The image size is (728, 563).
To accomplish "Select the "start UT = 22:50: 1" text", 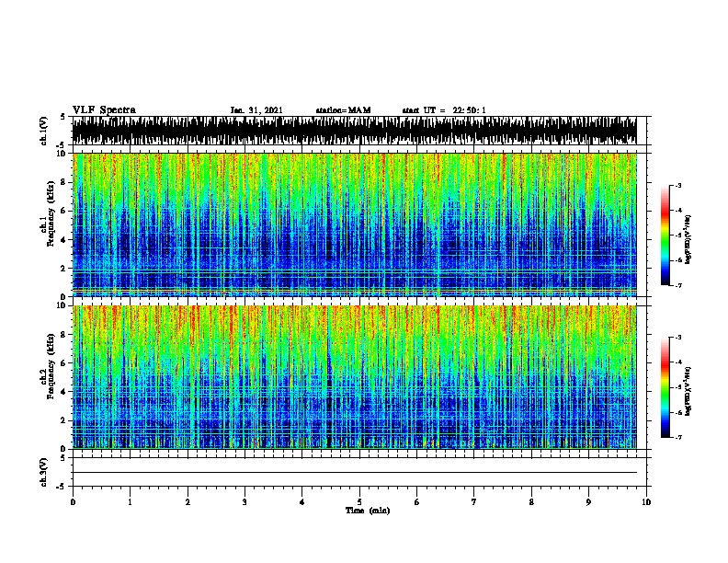I will 444,110.
